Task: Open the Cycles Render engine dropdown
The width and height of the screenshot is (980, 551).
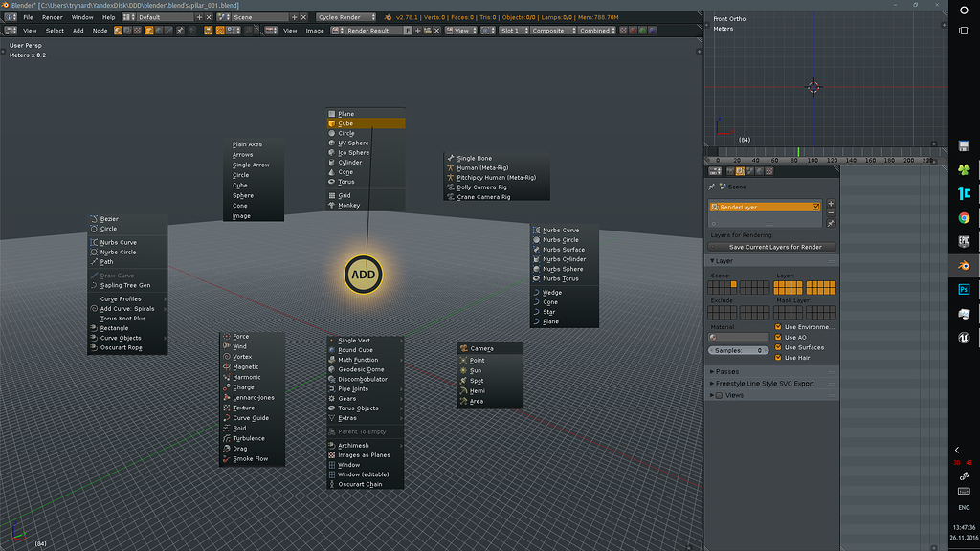Action: pos(346,17)
